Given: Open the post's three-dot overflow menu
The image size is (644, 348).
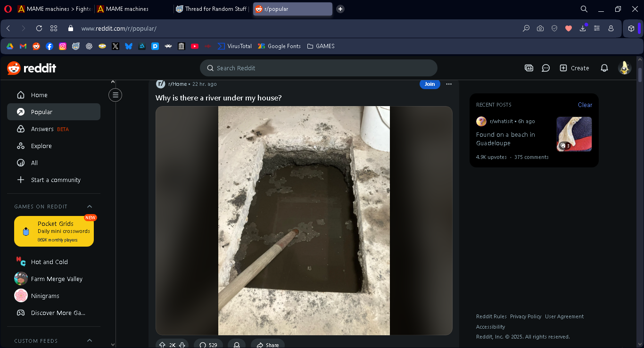Looking at the screenshot, I should click(x=449, y=84).
